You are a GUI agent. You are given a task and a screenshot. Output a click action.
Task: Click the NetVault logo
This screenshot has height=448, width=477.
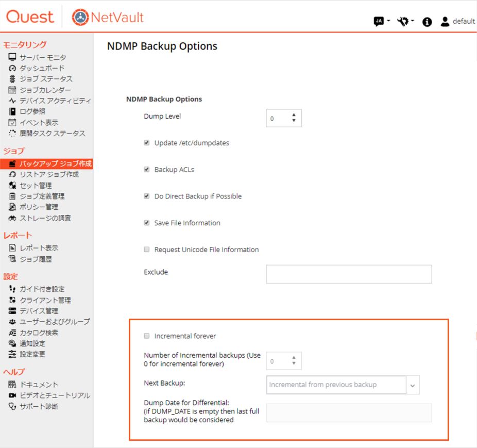pos(107,18)
